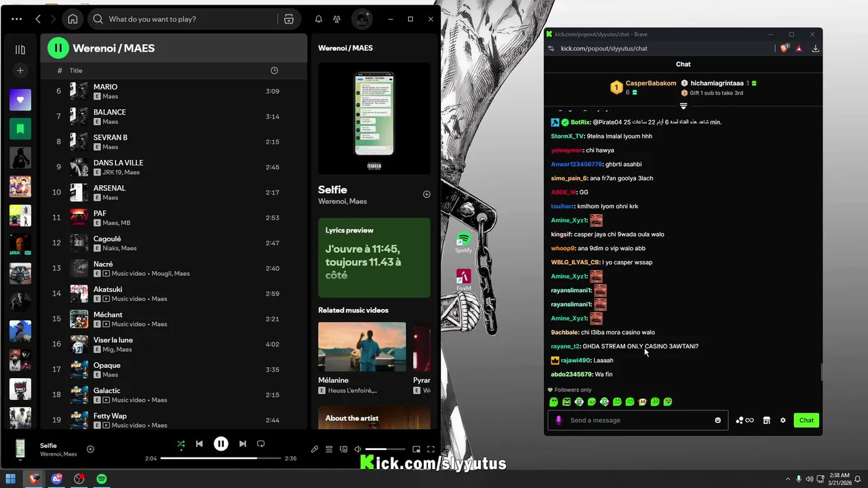Mute Spotify volume speaker icon

[357, 449]
